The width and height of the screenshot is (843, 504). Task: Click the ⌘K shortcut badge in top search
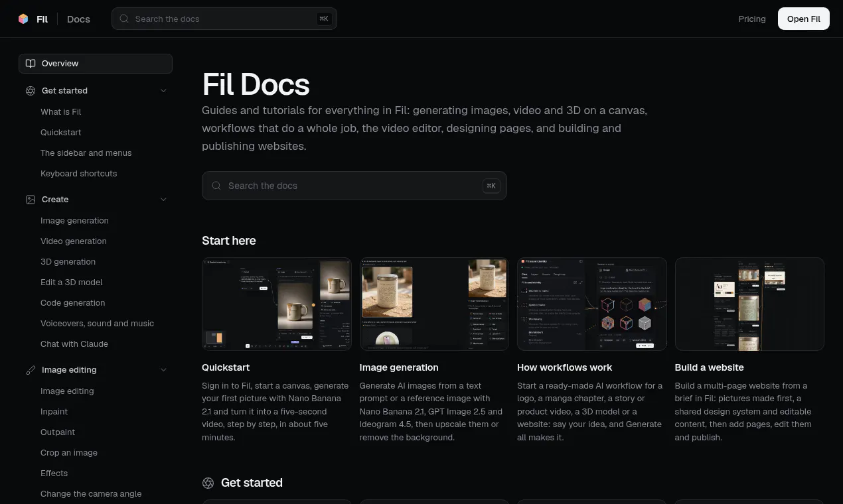point(324,19)
